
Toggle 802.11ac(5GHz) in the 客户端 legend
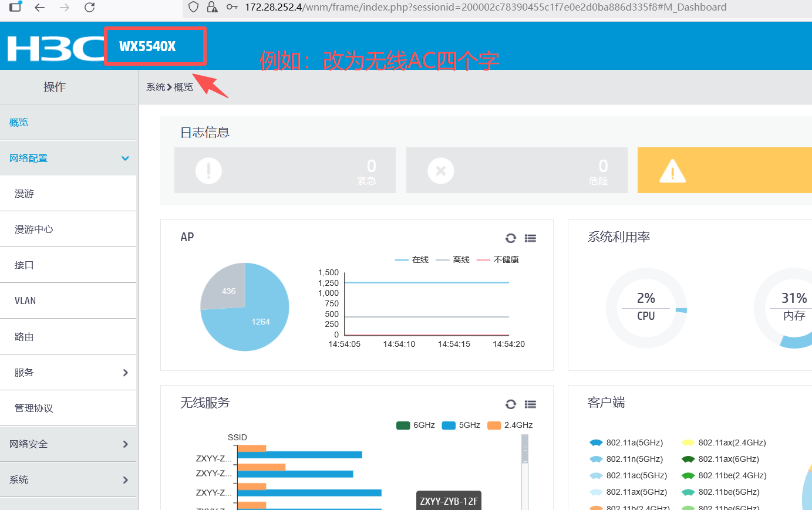[628, 475]
